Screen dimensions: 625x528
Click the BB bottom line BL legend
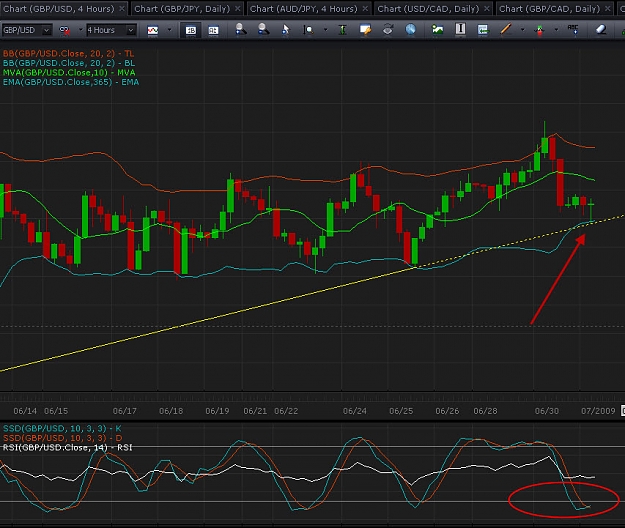coord(69,63)
